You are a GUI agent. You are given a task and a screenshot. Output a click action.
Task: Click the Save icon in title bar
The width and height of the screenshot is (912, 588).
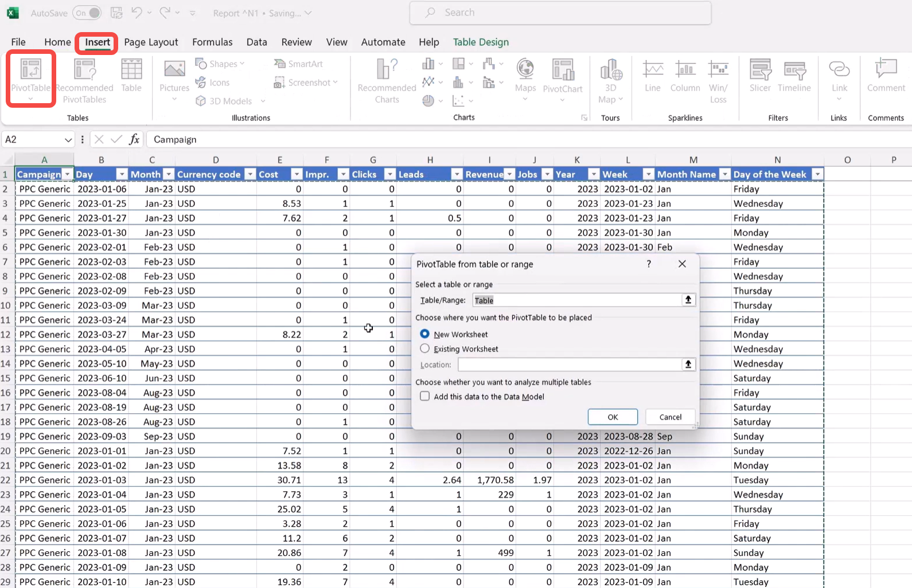click(x=116, y=13)
